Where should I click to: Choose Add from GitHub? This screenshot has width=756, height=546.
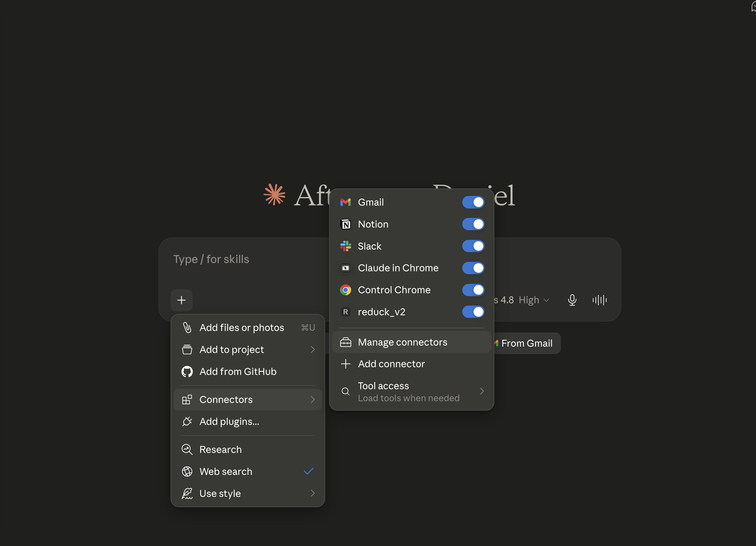pyautogui.click(x=248, y=372)
